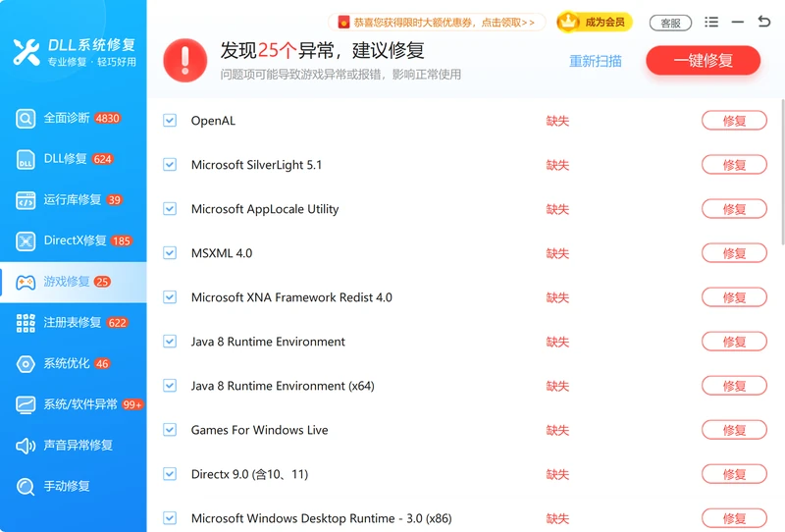Image resolution: width=785 pixels, height=532 pixels.
Task: Select the 声音异常修复 speaker icon
Action: click(x=26, y=446)
